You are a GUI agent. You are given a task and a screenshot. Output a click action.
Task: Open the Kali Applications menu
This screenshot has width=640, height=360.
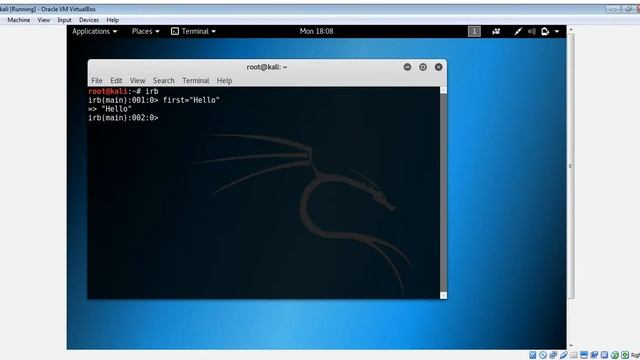[94, 31]
